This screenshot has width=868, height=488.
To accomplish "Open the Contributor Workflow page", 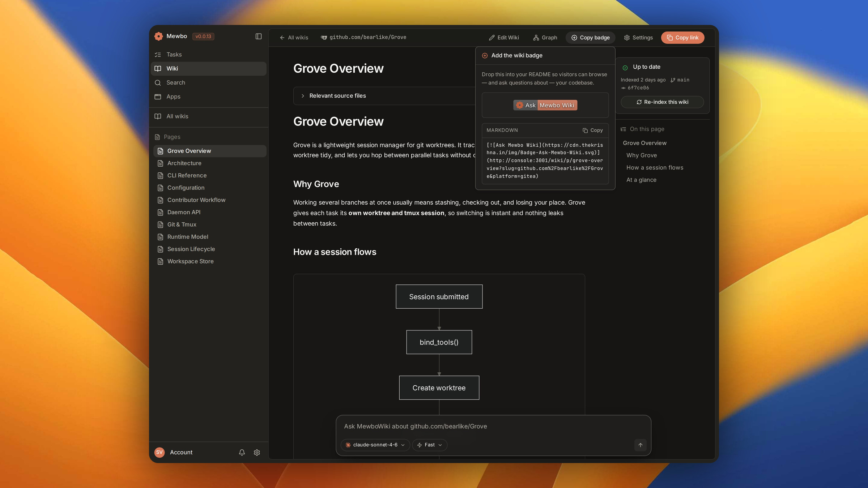I will click(x=210, y=200).
